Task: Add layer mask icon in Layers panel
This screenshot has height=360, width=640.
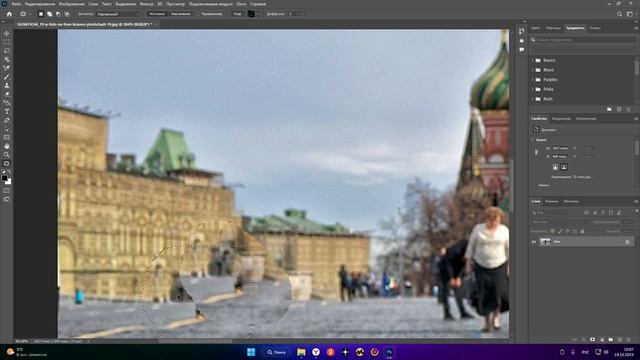Action: tap(592, 340)
